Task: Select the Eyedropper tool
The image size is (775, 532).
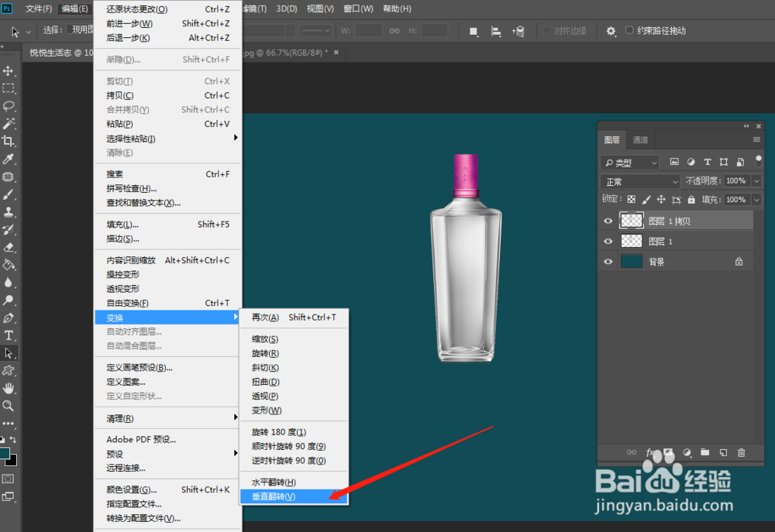Action: pyautogui.click(x=9, y=159)
